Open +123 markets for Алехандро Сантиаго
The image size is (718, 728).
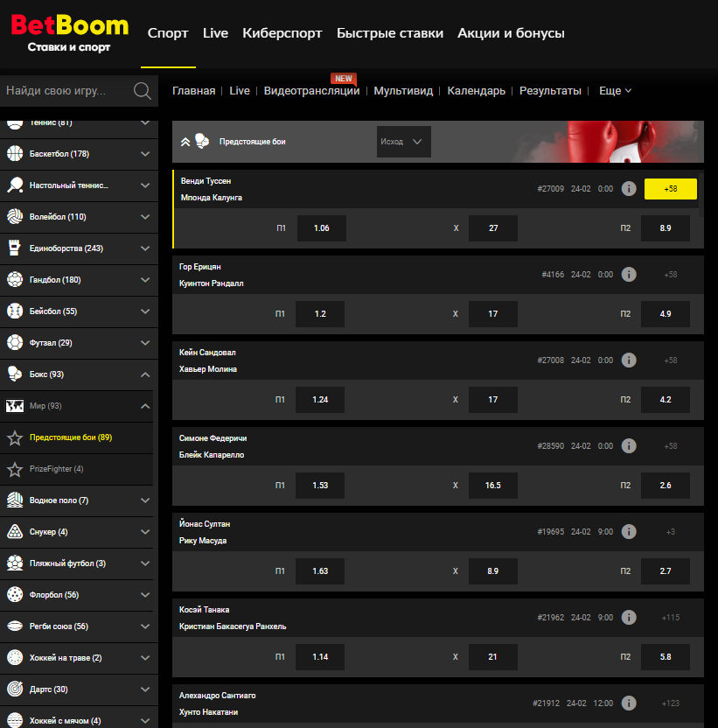pos(671,703)
